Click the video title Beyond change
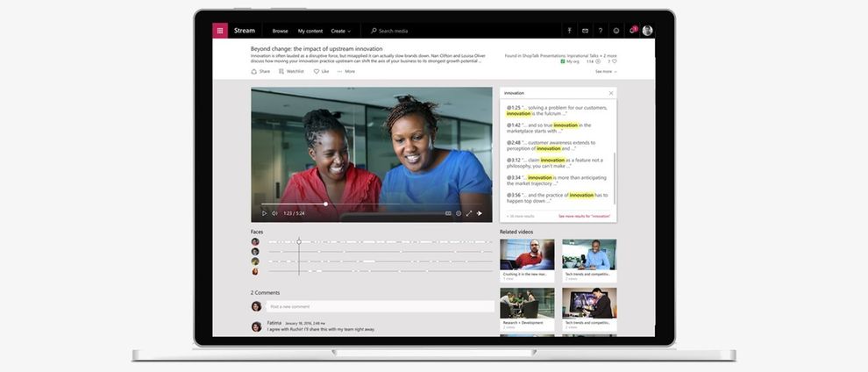The image size is (868, 372). tap(317, 49)
